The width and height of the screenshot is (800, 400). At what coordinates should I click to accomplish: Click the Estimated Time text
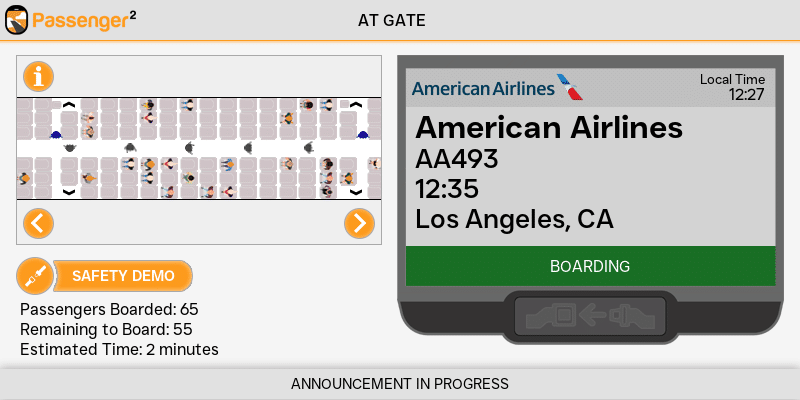119,349
